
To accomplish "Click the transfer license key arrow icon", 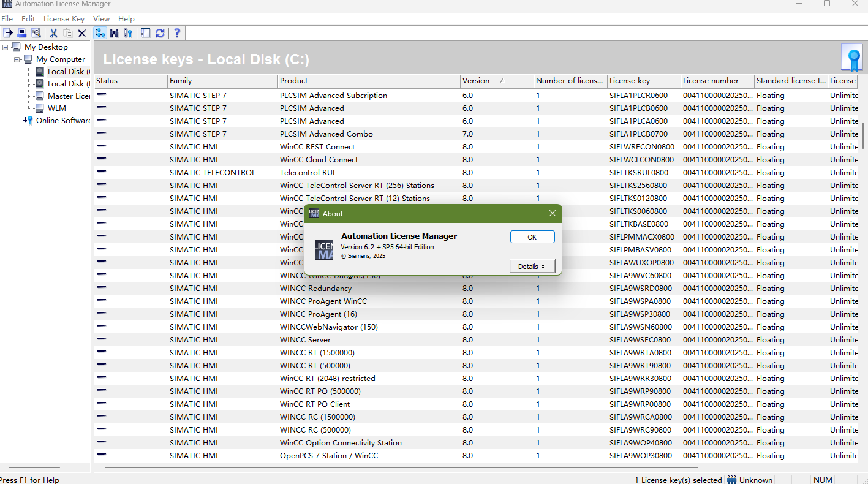I will tap(8, 33).
